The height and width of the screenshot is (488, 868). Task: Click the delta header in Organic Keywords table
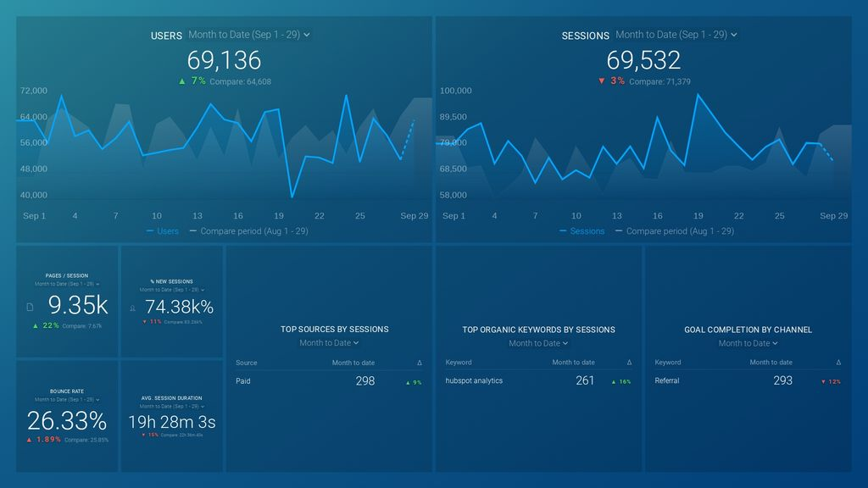tap(629, 363)
